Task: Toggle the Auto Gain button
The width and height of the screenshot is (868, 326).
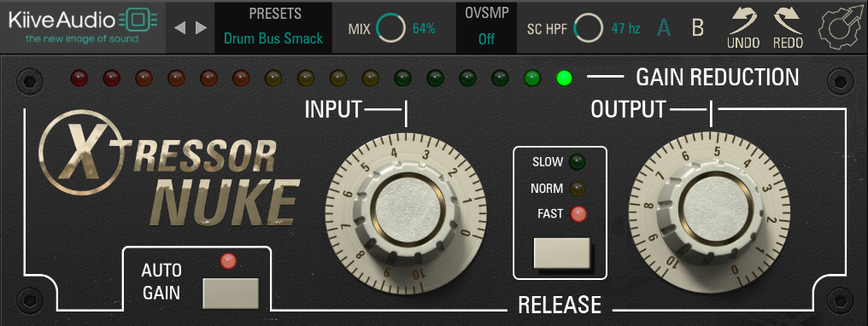Action: (x=231, y=293)
